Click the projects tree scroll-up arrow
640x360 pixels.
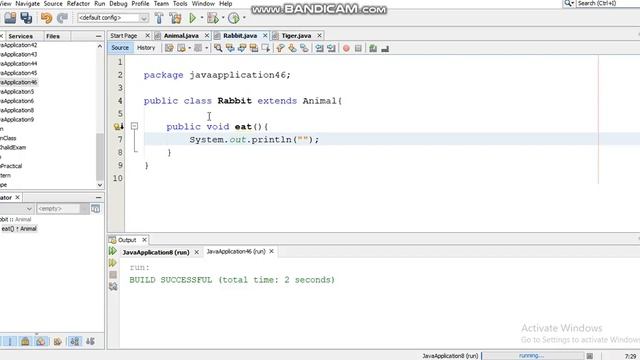(x=100, y=47)
